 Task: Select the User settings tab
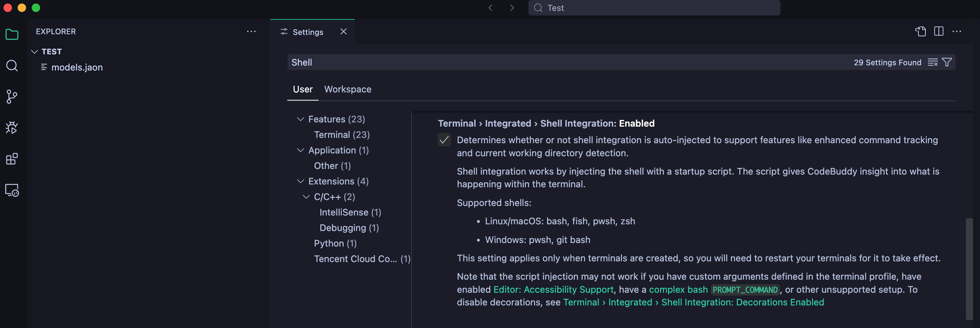click(x=302, y=90)
